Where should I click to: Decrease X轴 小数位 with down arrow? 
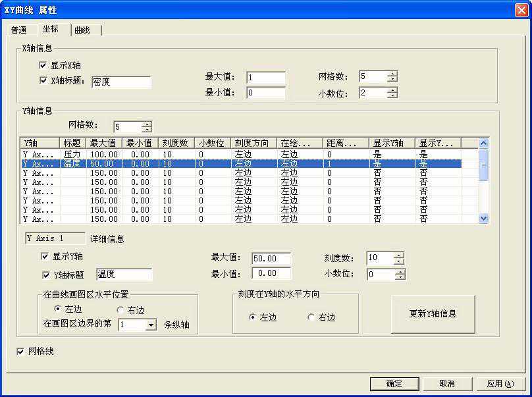pos(392,96)
